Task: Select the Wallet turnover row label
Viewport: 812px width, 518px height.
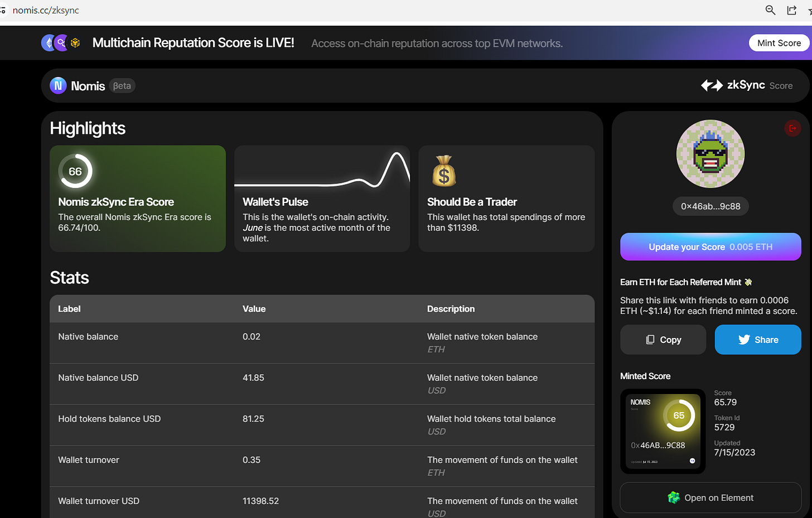Action: (89, 460)
